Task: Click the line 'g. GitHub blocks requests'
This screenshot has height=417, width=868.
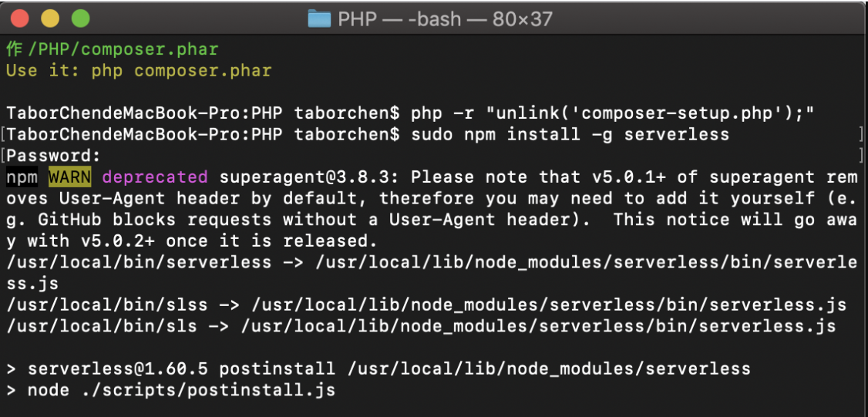Action: (x=432, y=220)
